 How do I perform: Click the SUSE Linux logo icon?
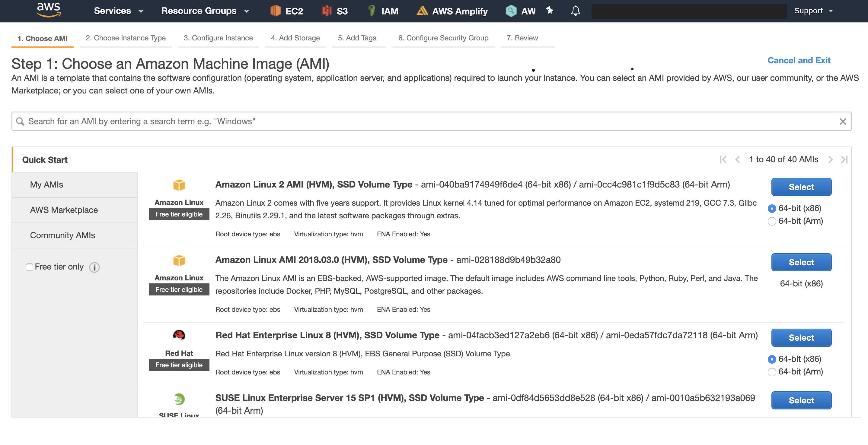tap(179, 399)
